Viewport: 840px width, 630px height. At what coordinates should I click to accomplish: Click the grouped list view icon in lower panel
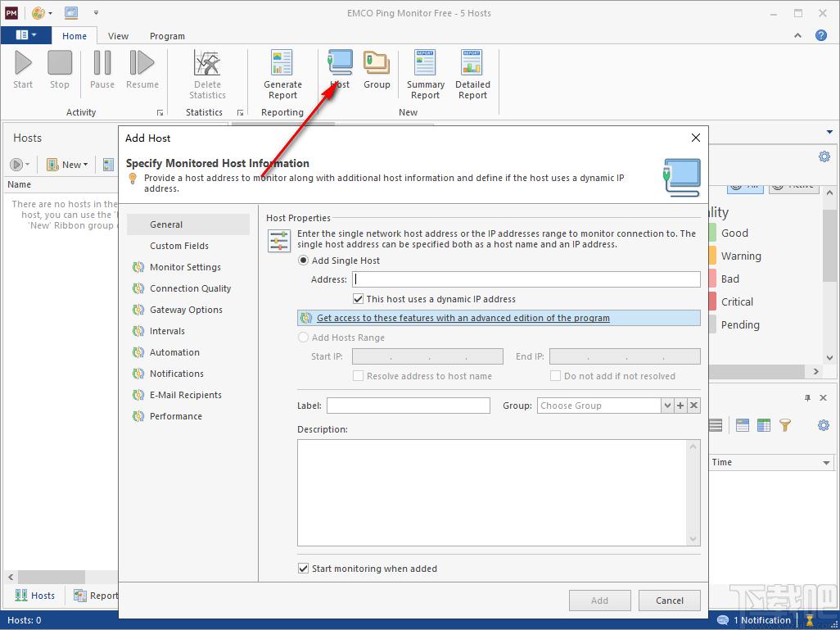click(742, 425)
